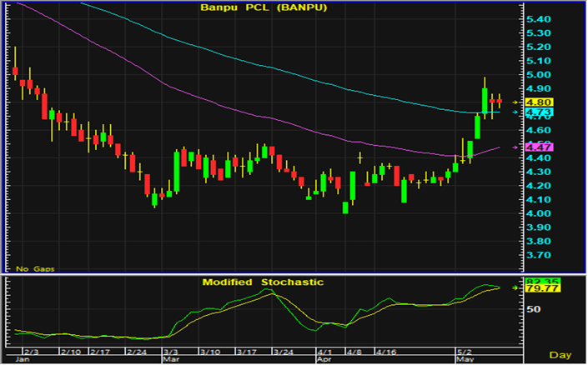
Task: Click the 3/24 date label
Action: (x=283, y=352)
